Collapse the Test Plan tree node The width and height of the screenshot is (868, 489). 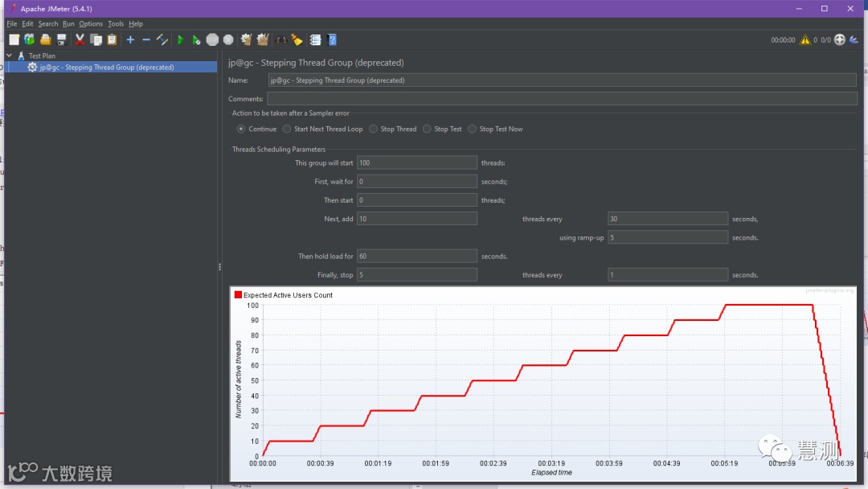coord(10,55)
